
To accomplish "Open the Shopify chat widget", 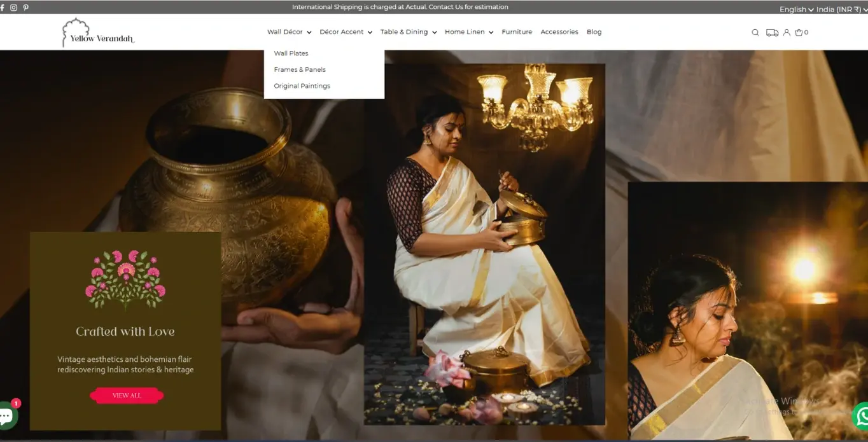I will 6,416.
